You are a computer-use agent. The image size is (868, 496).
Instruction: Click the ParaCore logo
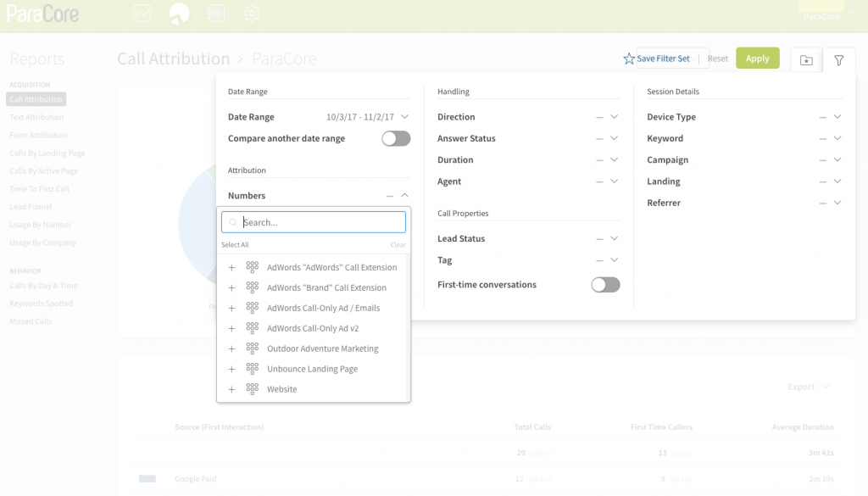pyautogui.click(x=42, y=14)
